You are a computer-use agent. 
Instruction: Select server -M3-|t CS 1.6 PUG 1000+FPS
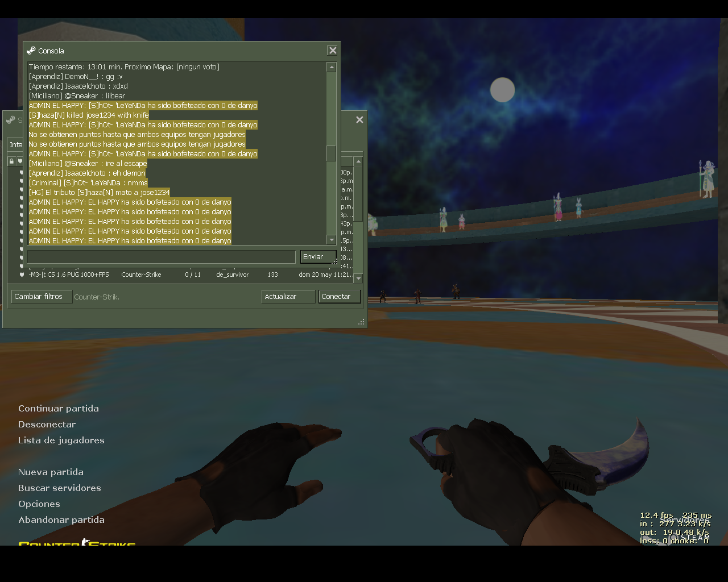[x=69, y=275]
